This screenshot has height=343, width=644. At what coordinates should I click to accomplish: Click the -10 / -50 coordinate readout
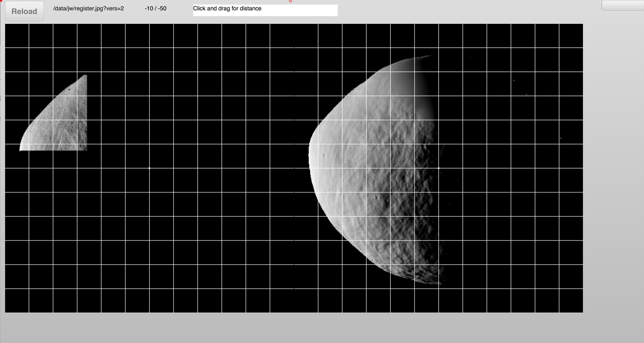[x=155, y=9]
